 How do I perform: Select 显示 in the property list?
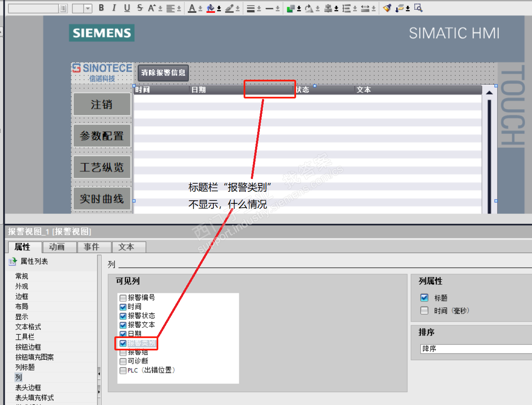[x=22, y=317]
